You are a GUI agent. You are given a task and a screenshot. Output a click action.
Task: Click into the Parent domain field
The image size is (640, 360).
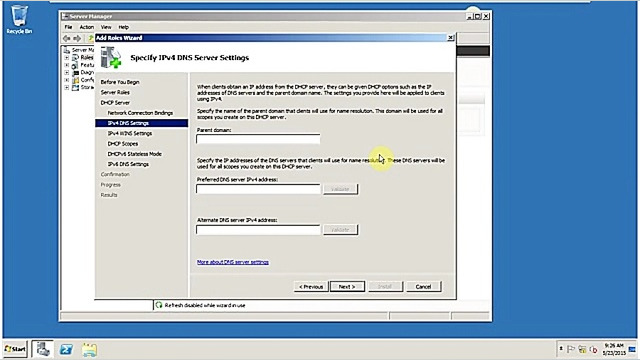(258, 139)
